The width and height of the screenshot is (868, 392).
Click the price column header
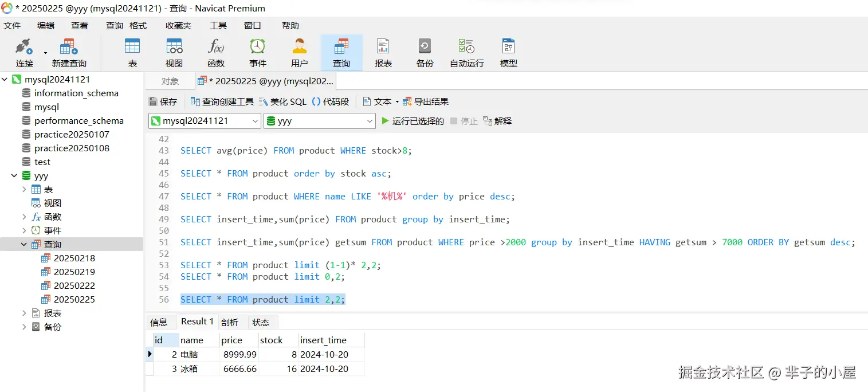click(239, 340)
